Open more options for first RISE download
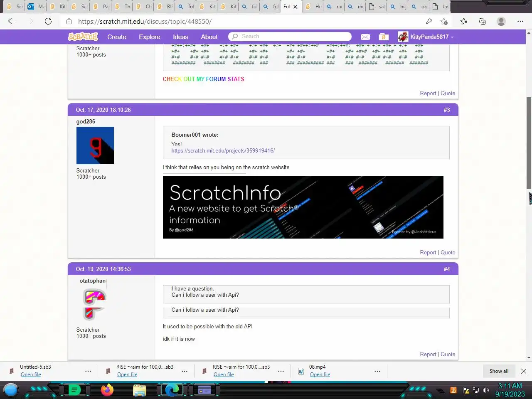The image size is (532, 399). coord(185,371)
